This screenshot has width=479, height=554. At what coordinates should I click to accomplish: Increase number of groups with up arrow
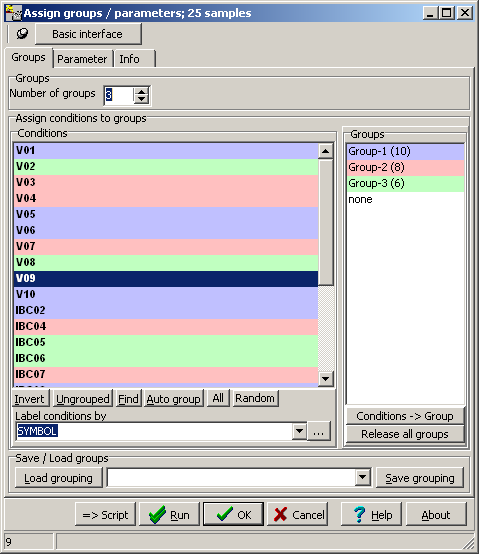pyautogui.click(x=141, y=92)
